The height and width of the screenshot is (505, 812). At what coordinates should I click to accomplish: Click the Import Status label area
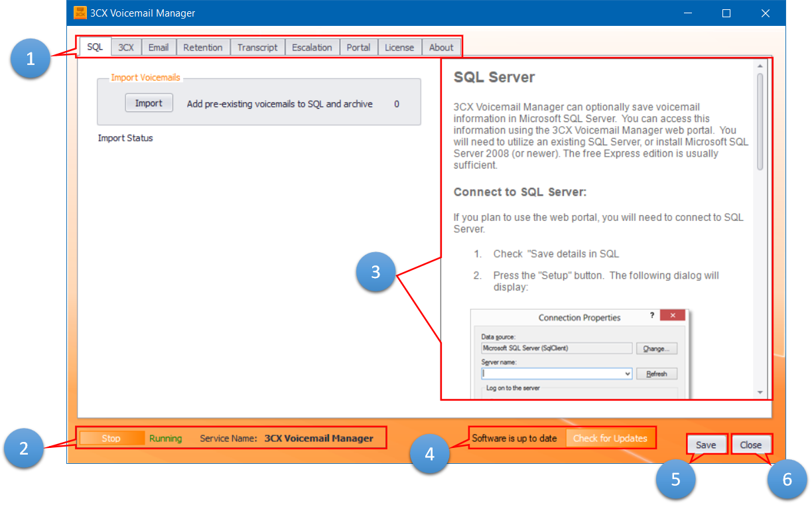(x=125, y=138)
